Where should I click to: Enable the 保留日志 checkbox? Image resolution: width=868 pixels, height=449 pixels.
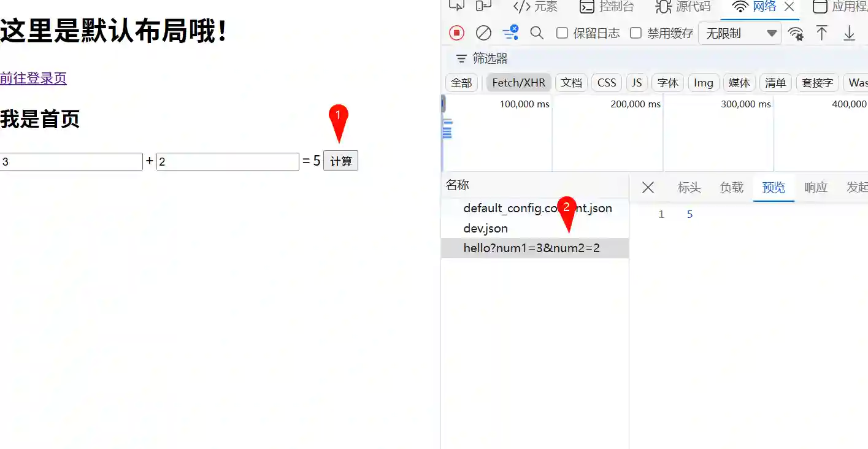pos(562,33)
